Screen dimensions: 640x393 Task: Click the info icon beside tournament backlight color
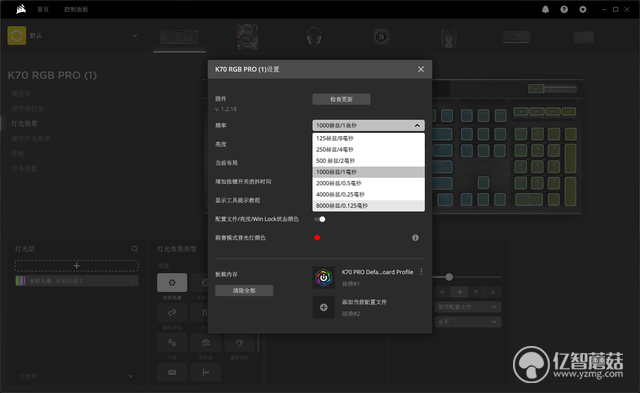(x=415, y=238)
